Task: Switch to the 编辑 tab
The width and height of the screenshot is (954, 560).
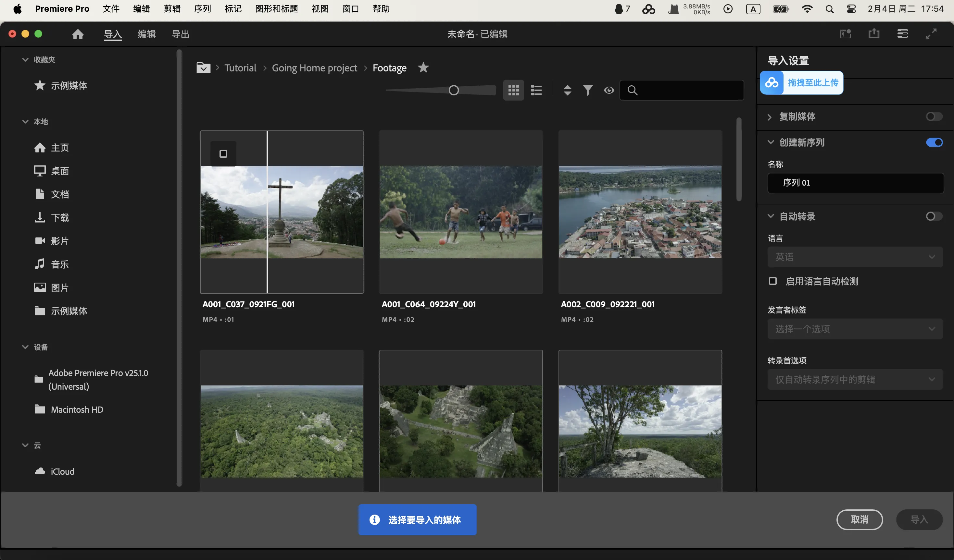Action: (146, 34)
